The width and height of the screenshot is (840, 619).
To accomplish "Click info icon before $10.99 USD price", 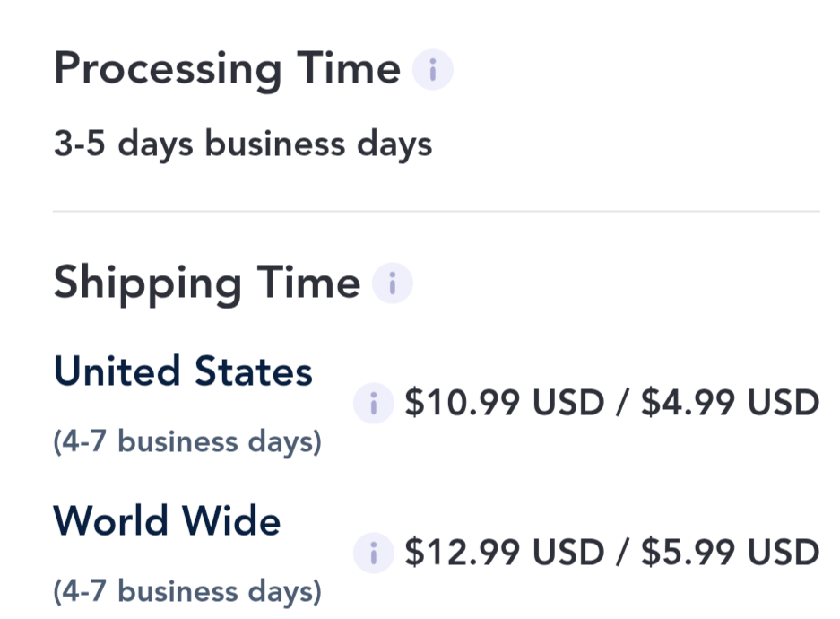I will click(374, 403).
